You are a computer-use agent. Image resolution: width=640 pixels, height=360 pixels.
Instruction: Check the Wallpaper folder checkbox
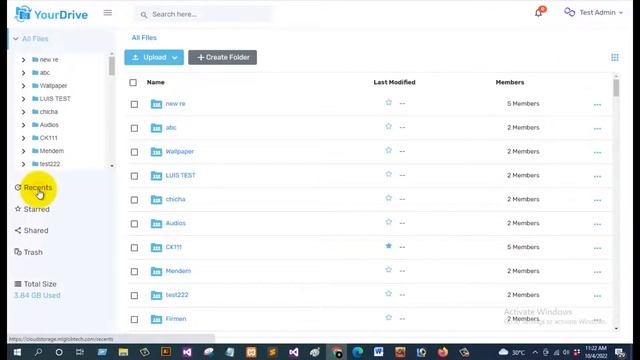pyautogui.click(x=134, y=152)
